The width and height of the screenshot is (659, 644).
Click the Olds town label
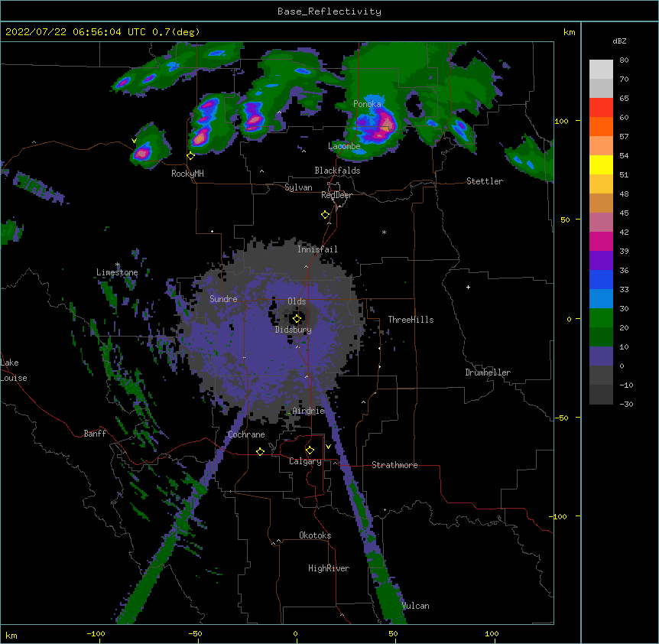tap(297, 301)
